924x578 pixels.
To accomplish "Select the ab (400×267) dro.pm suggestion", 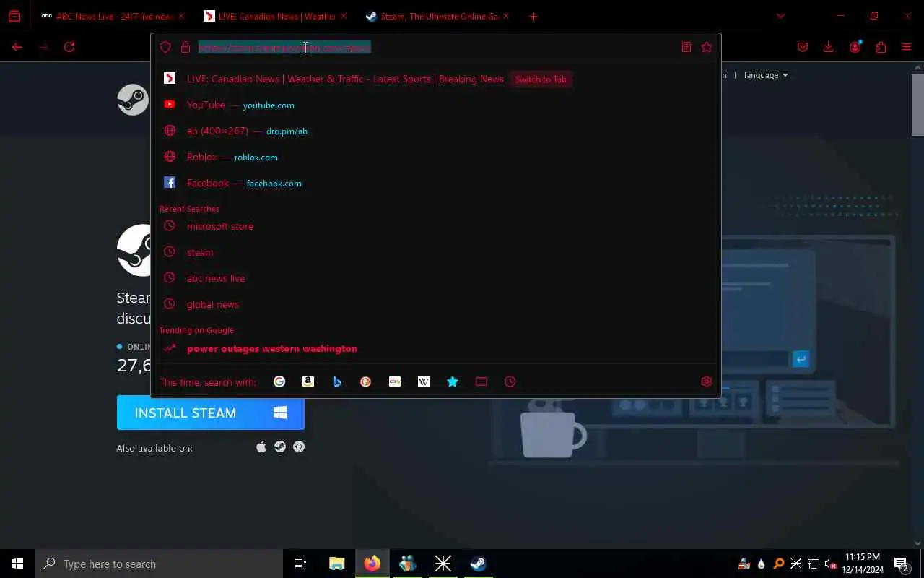I will pyautogui.click(x=436, y=131).
